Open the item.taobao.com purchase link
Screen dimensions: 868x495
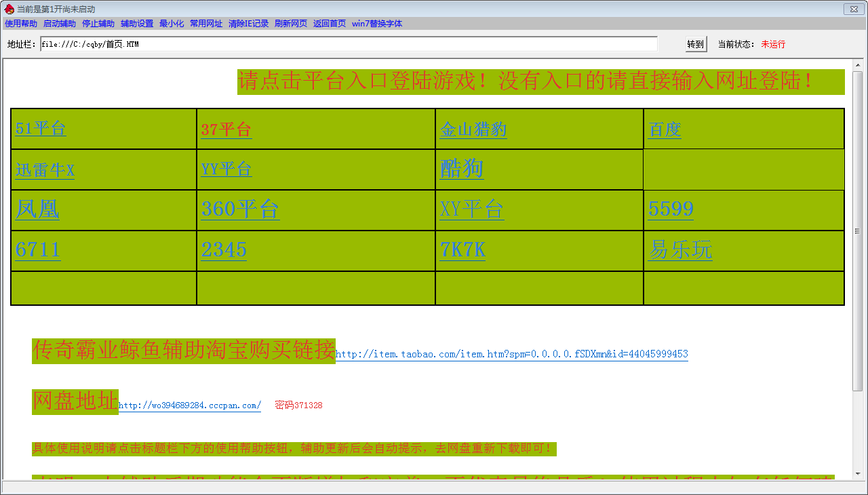click(x=512, y=354)
